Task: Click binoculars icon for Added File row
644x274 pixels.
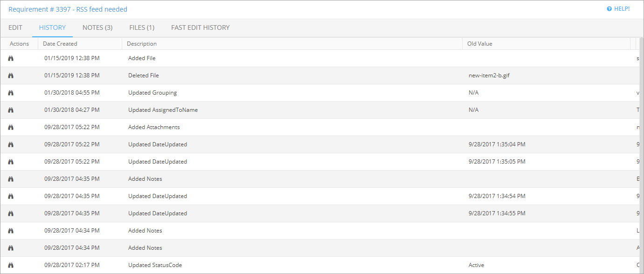Action: 11,58
